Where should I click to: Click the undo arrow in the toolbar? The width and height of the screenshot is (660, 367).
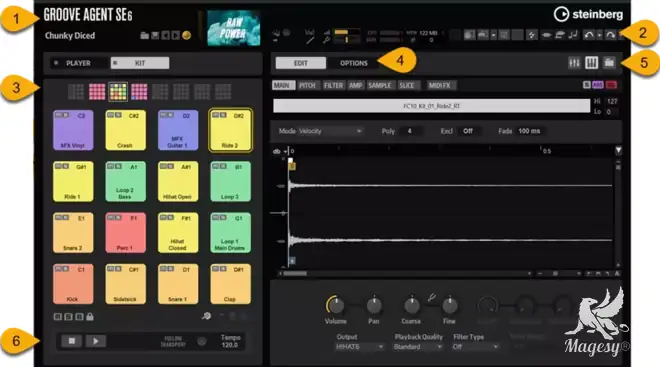[588, 35]
